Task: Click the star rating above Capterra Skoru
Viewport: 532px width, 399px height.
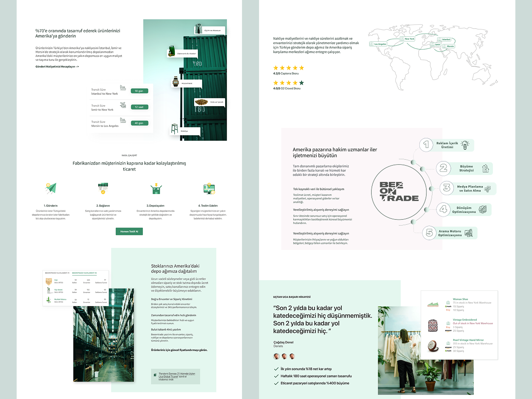Action: [x=289, y=68]
